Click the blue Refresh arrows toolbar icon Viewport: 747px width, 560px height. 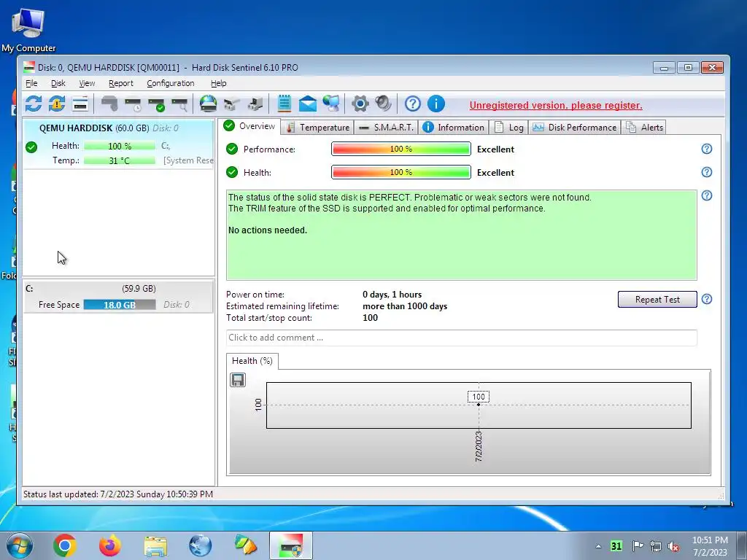[x=34, y=104]
